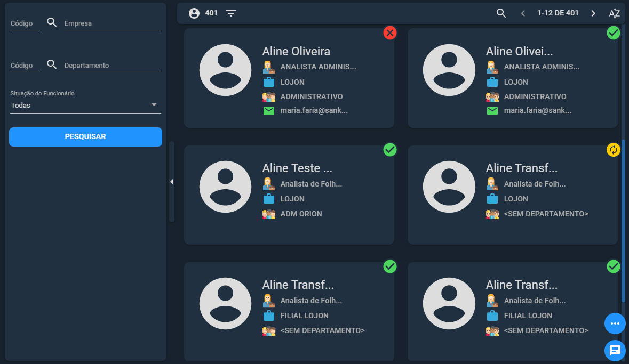629x364 pixels.
Task: Click the name 'Aline Oliveira' on the first card
Action: click(x=296, y=51)
